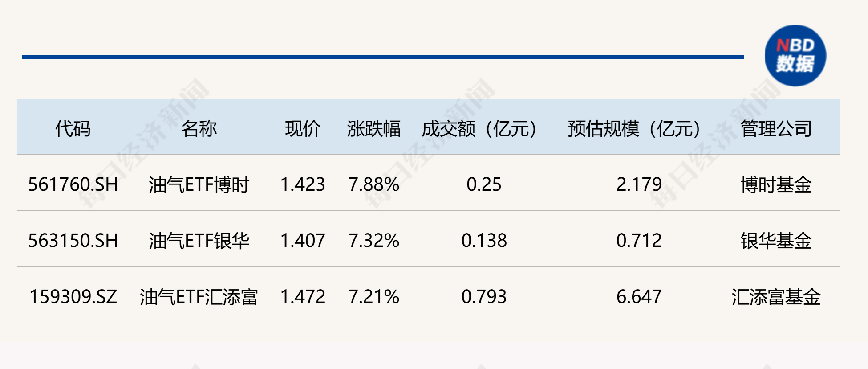Select code 159309.SZ

[73, 297]
